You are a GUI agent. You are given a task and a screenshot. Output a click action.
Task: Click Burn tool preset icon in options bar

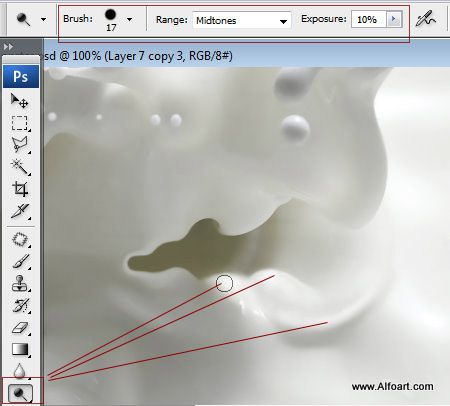[23, 19]
